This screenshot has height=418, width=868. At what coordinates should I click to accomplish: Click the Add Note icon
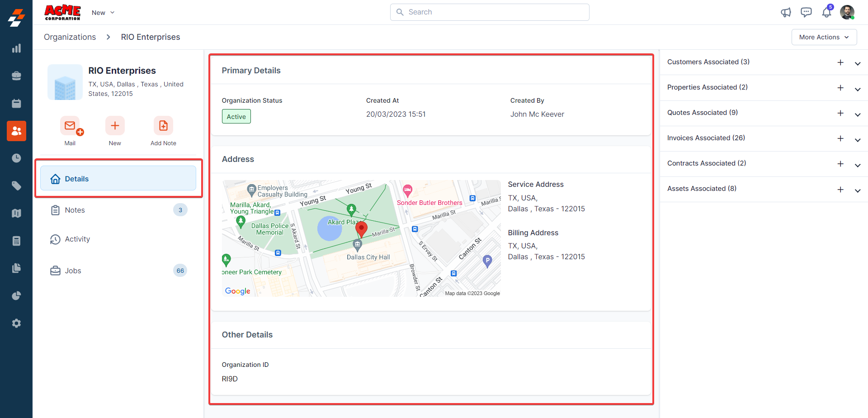(x=163, y=126)
